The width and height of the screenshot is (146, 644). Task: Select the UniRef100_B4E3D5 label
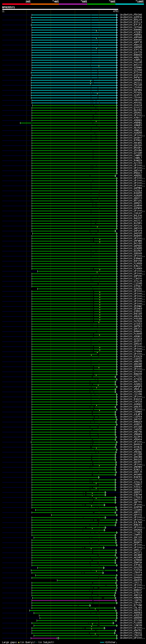(131, 314)
